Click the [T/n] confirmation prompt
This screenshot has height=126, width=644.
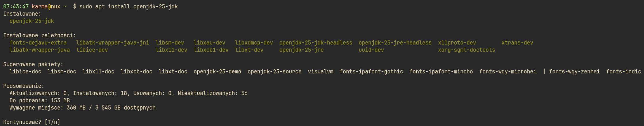pos(52,122)
